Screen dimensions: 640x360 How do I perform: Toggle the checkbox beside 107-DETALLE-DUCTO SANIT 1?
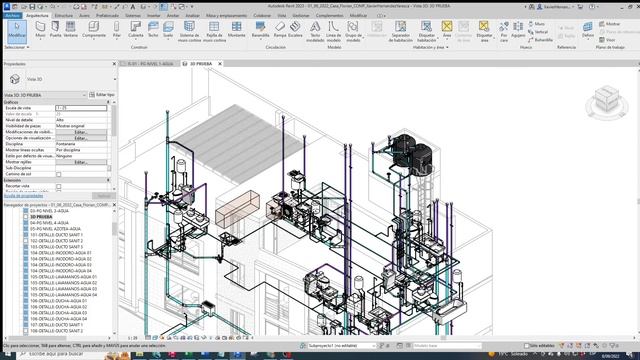pyautogui.click(x=26, y=325)
